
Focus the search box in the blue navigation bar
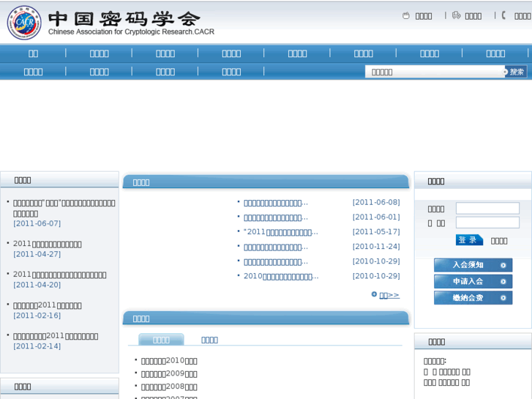(435, 72)
